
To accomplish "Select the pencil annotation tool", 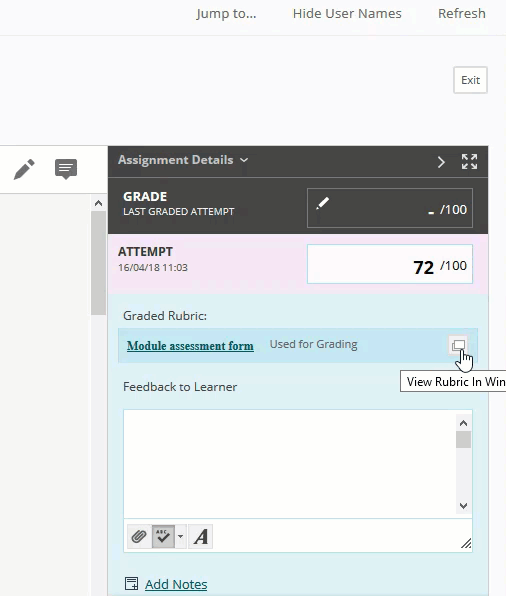I will click(x=24, y=169).
